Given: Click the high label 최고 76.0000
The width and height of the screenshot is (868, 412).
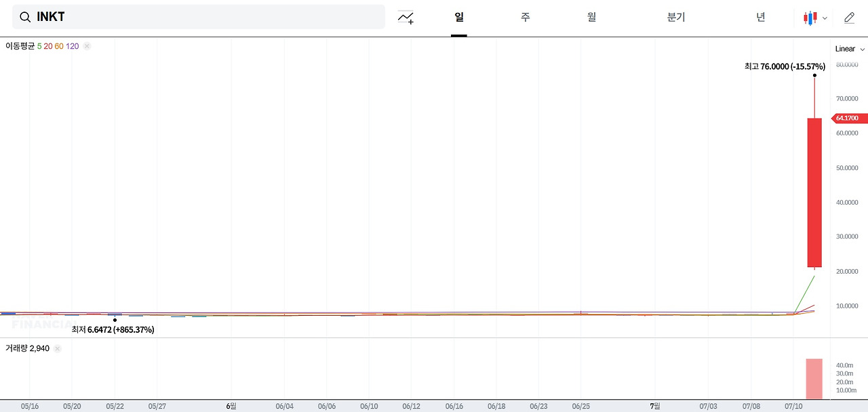Looking at the screenshot, I should click(785, 66).
